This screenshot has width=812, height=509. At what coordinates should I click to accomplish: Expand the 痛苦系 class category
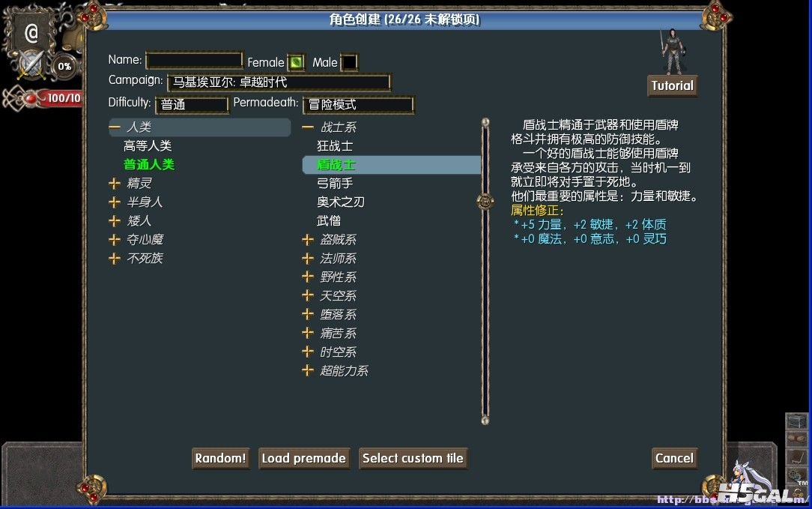(x=308, y=333)
